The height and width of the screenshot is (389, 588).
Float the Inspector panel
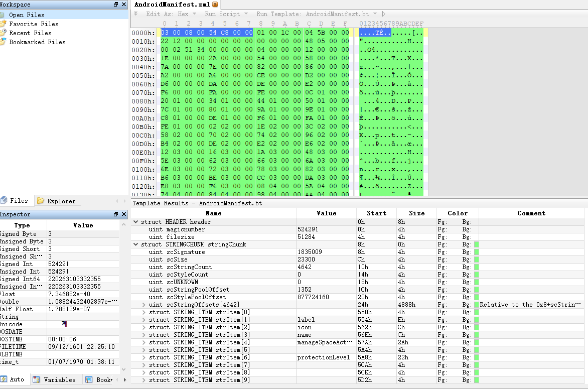point(116,214)
